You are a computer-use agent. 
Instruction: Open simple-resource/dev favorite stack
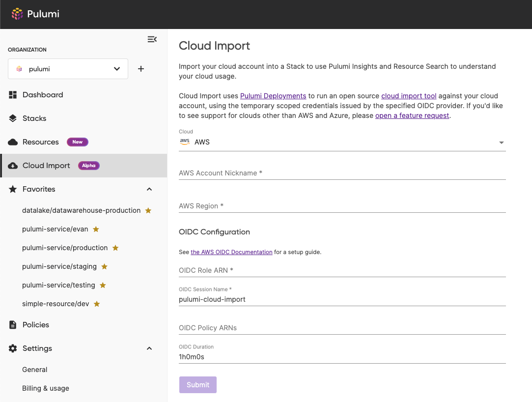point(56,304)
